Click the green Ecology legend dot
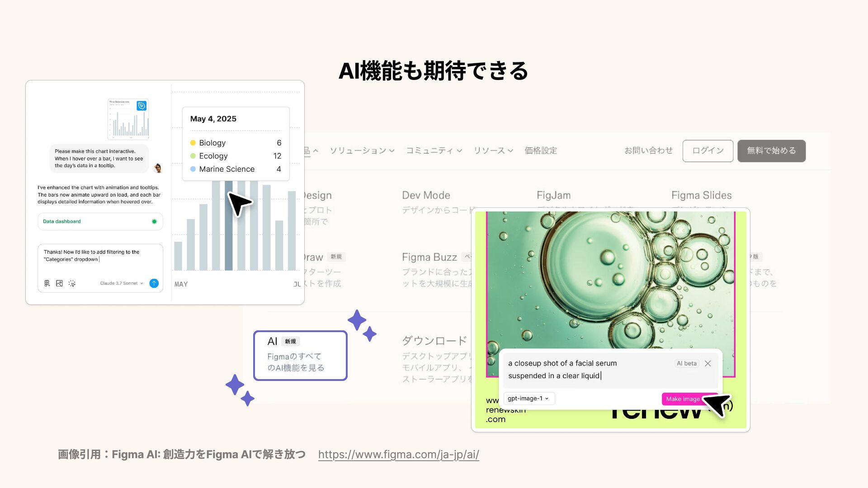Viewport: 868px width, 488px height. (193, 156)
